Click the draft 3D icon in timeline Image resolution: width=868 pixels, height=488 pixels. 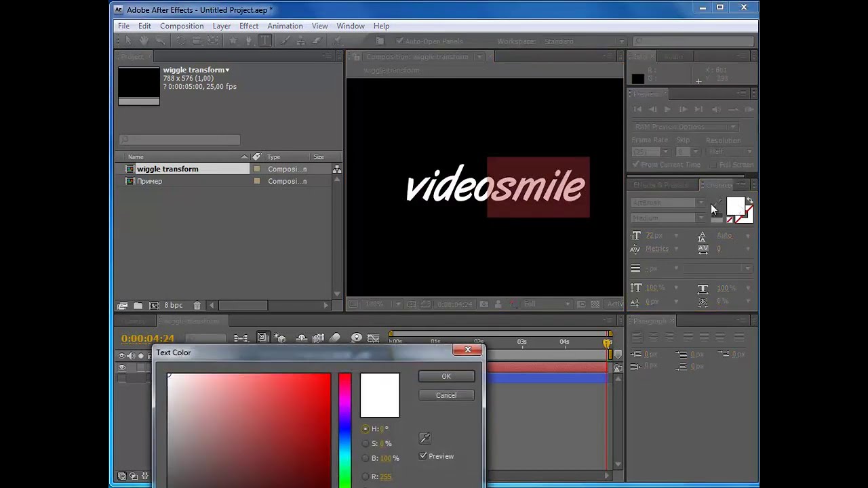(x=280, y=338)
